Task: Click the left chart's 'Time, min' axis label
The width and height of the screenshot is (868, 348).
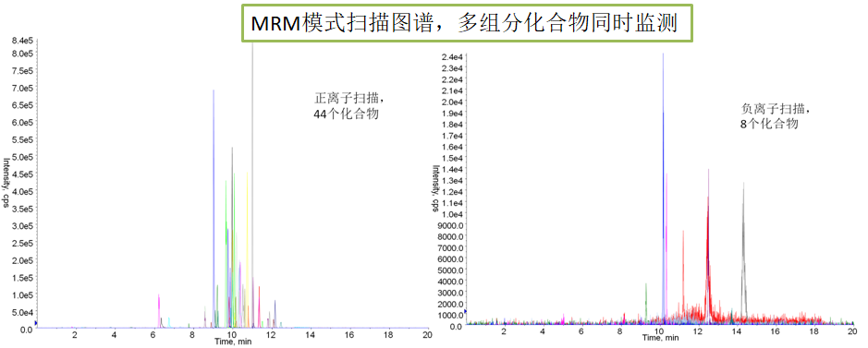Action: [233, 342]
